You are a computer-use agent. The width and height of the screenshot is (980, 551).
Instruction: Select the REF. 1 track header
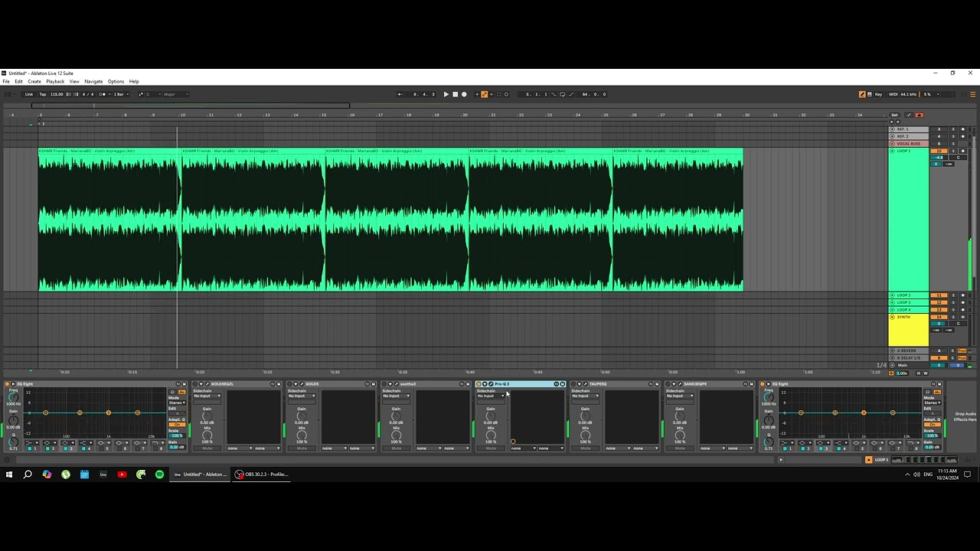coord(909,129)
